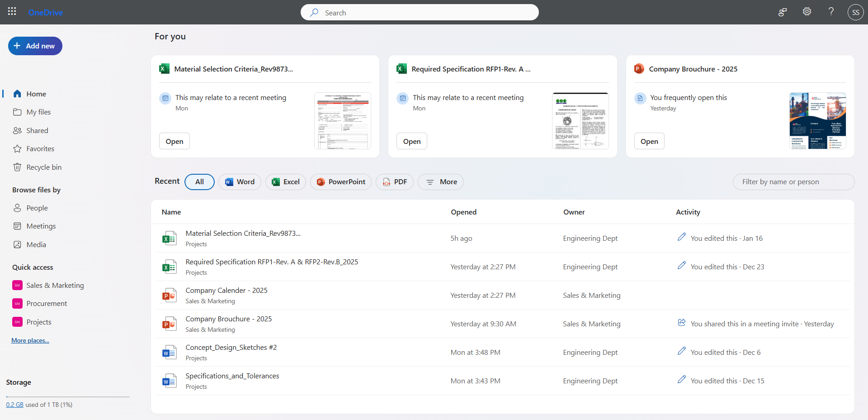The image size is (868, 420).
Task: Click the Required Specification card thumbnail
Action: (x=580, y=121)
